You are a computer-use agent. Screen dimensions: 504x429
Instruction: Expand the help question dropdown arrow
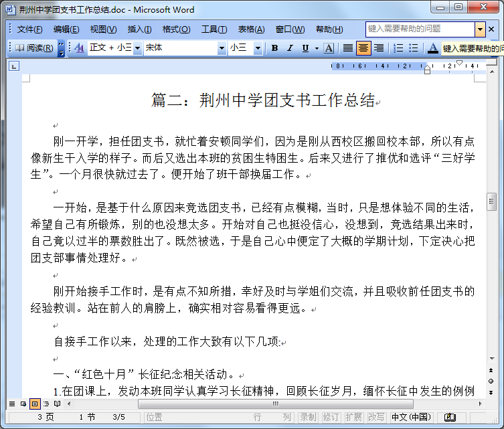(x=480, y=29)
